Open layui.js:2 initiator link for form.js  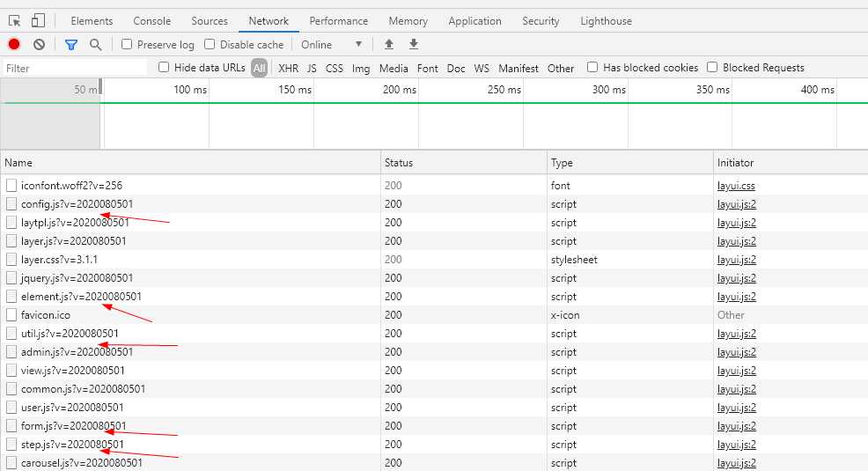[x=736, y=425]
